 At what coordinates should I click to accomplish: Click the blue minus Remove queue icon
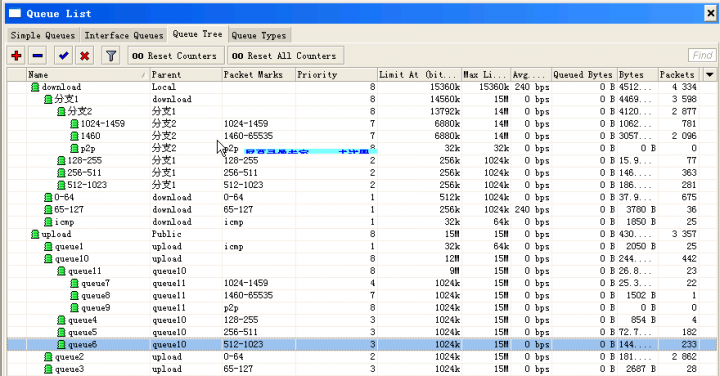pyautogui.click(x=38, y=56)
